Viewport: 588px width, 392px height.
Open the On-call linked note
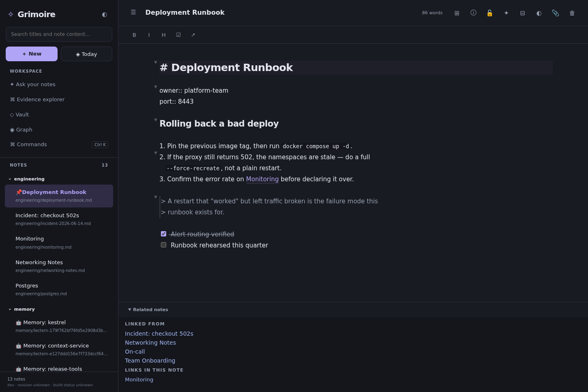click(x=135, y=352)
